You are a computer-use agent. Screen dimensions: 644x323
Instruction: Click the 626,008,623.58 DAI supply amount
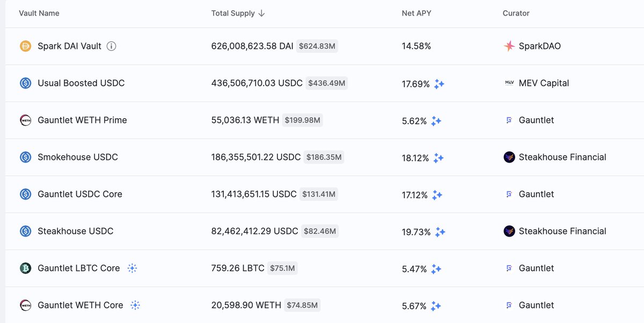click(x=252, y=46)
